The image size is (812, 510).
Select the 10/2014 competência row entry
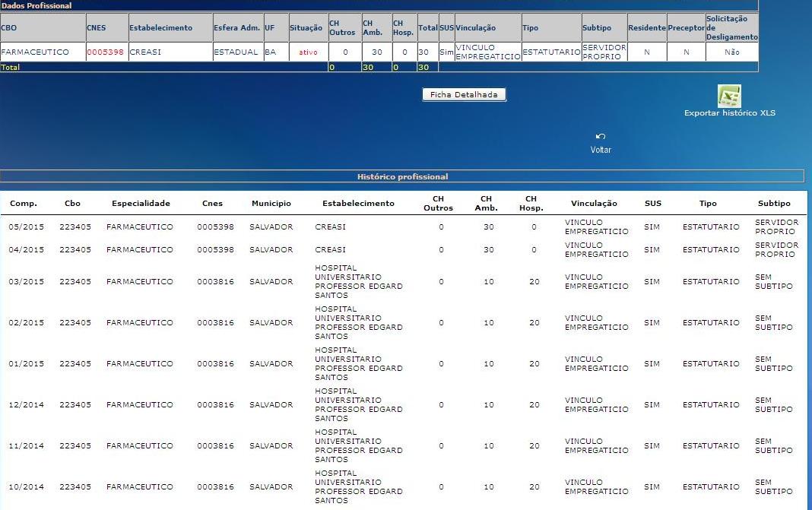[26, 487]
